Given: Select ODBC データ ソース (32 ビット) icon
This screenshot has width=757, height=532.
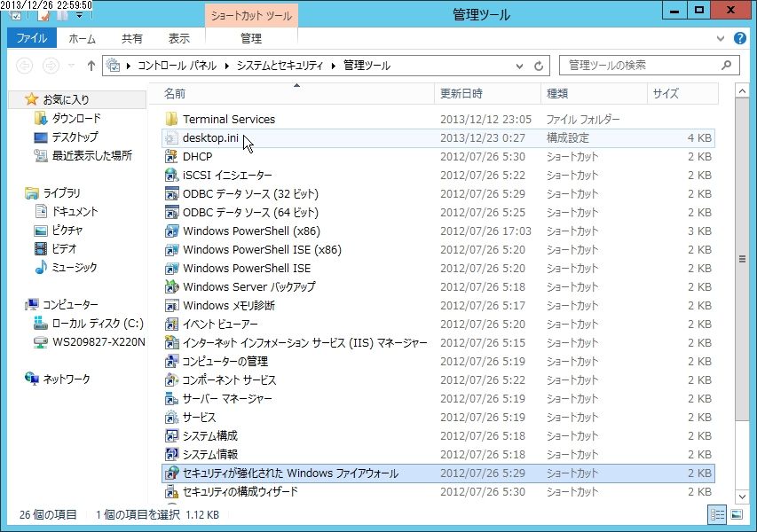Looking at the screenshot, I should (171, 194).
